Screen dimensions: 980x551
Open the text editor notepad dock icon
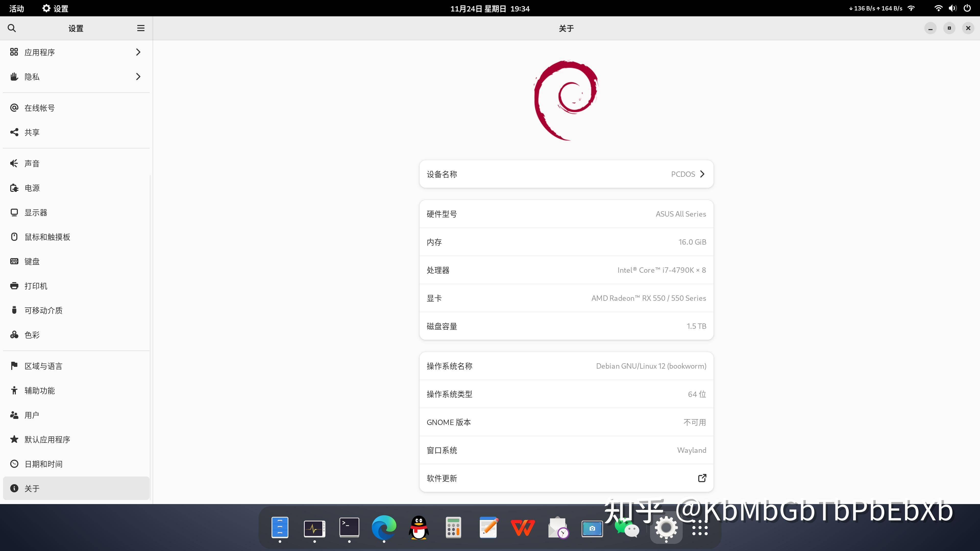coord(488,528)
